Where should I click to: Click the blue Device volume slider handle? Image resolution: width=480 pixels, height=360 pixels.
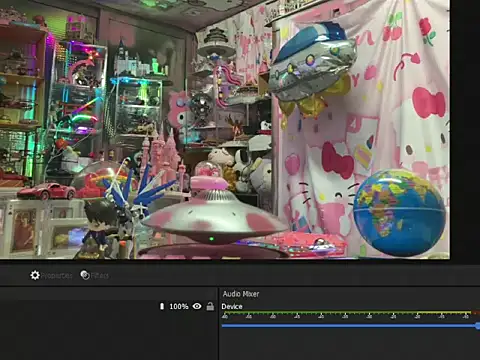pos(478,326)
